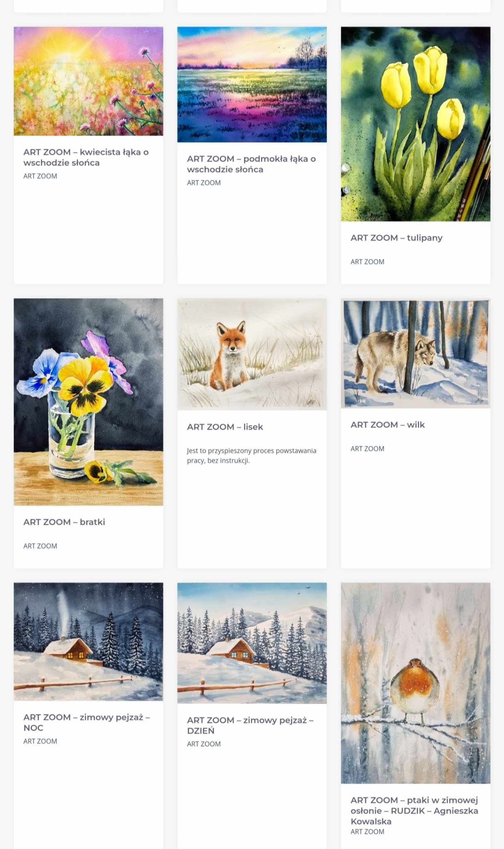
Task: Open the RUDZIK – Agnieszka Kowalska title link
Action: click(x=414, y=810)
